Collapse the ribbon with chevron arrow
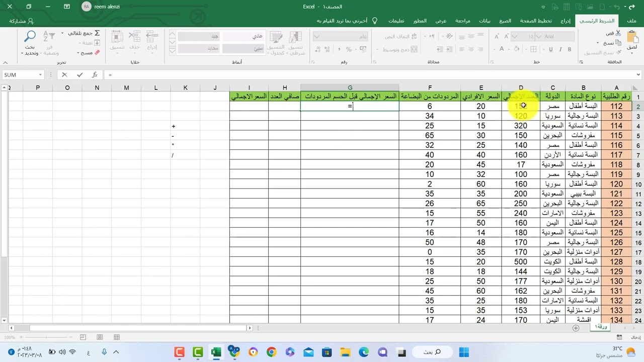Screen dimensions: 644x362 click(x=5, y=62)
